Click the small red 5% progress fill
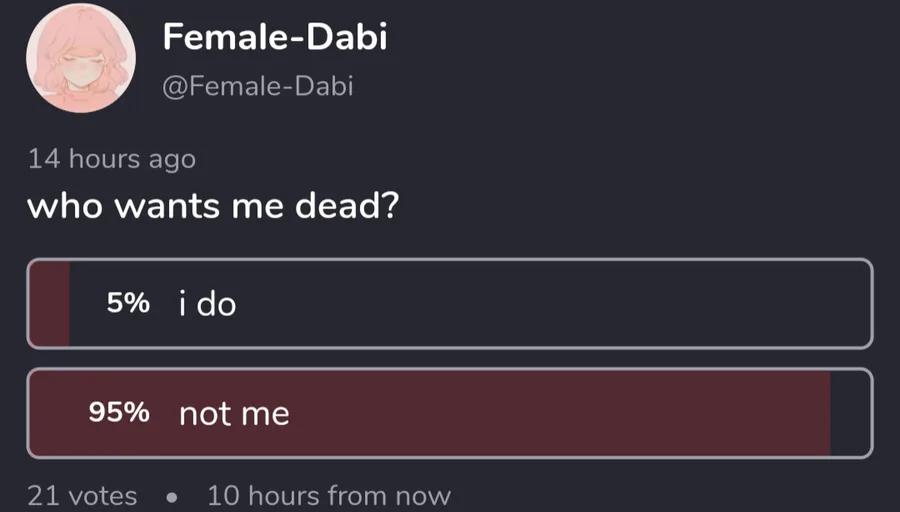Screen dimensions: 900x512 click(x=50, y=304)
